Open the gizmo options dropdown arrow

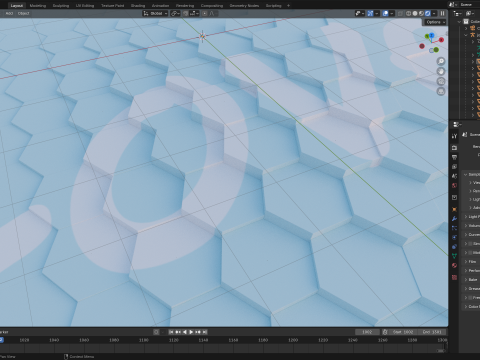coord(377,13)
